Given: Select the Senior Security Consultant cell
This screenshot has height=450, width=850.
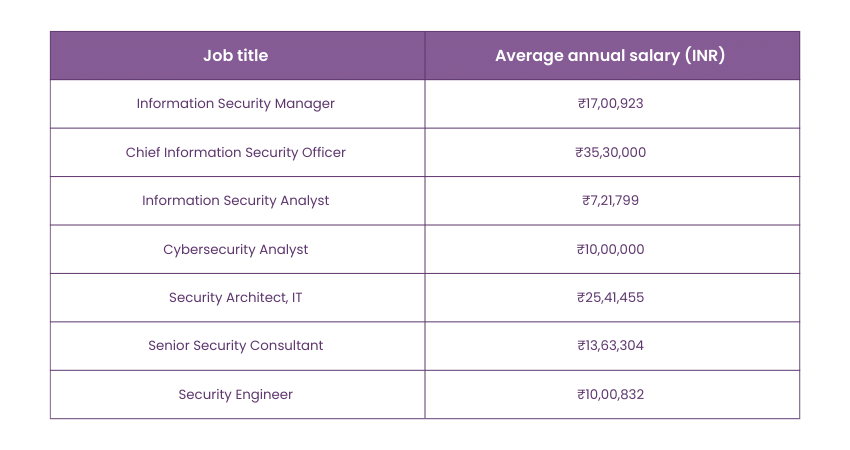Looking at the screenshot, I should pyautogui.click(x=236, y=345).
